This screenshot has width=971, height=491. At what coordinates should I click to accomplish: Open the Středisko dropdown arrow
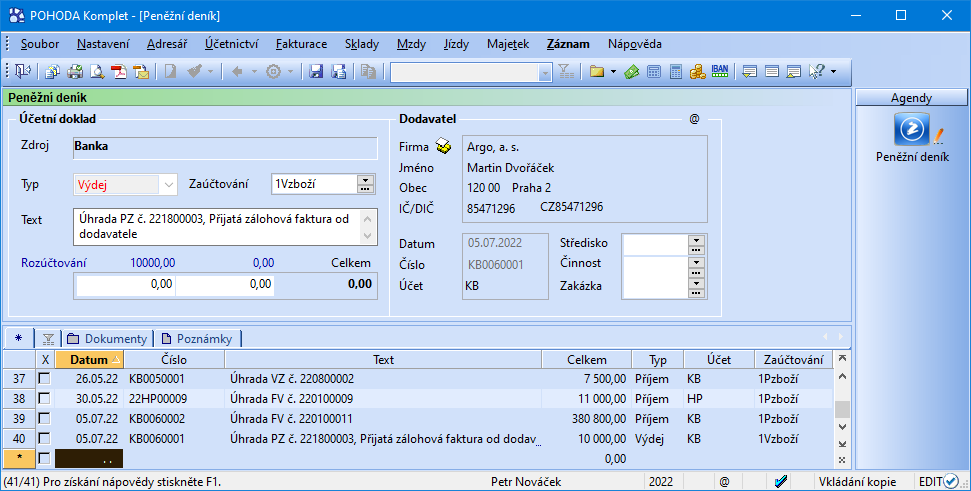click(697, 240)
